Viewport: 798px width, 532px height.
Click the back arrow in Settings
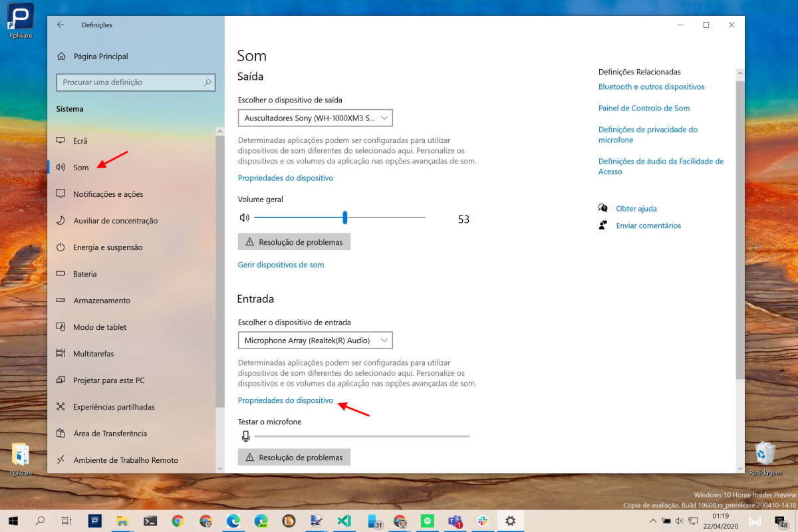tap(60, 25)
